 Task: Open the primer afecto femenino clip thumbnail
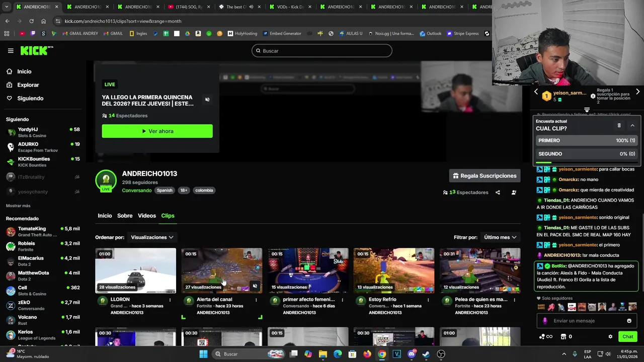(308, 270)
